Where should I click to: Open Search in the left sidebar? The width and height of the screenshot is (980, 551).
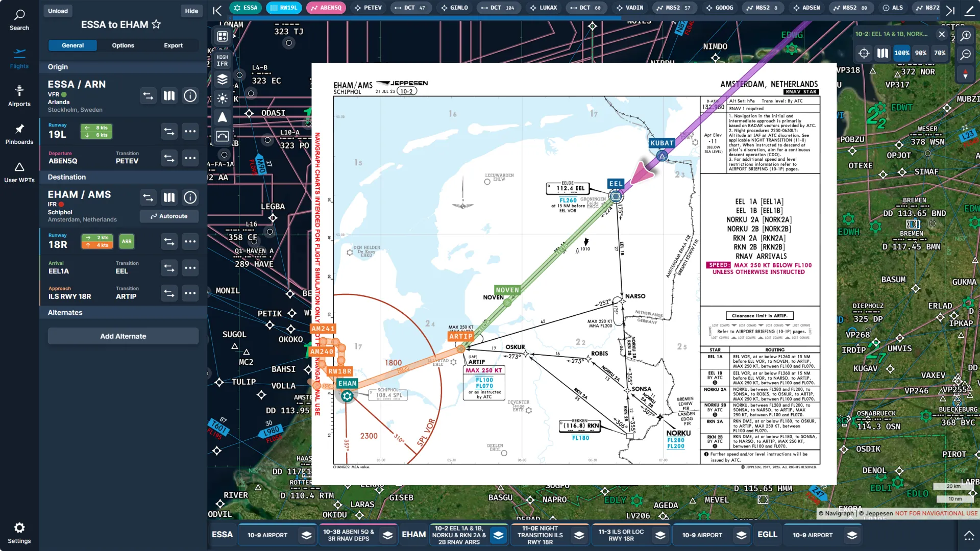pyautogui.click(x=19, y=20)
